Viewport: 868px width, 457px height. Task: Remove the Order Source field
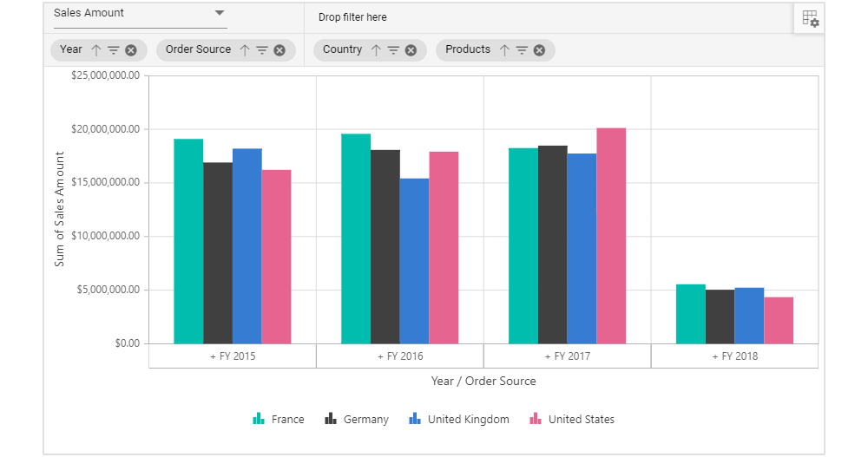coord(279,50)
